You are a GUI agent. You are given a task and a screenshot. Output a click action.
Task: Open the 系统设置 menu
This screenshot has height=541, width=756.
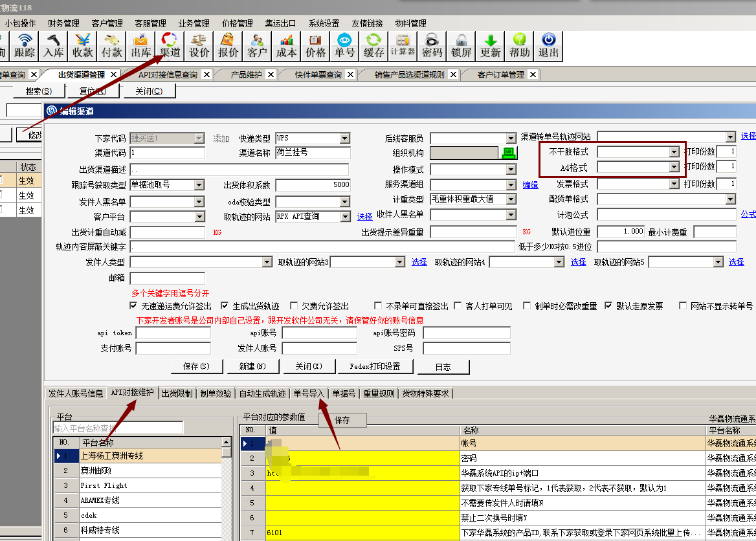[x=324, y=23]
